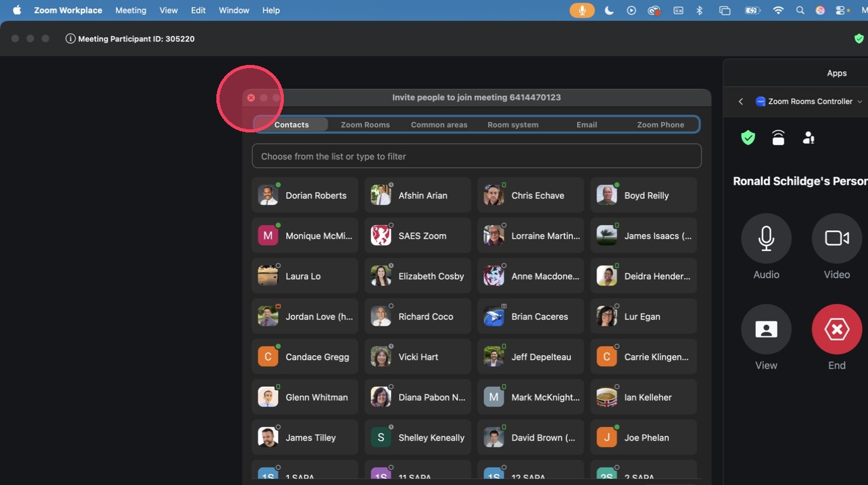
Task: Select contact Diana Pabon N...
Action: click(x=418, y=397)
